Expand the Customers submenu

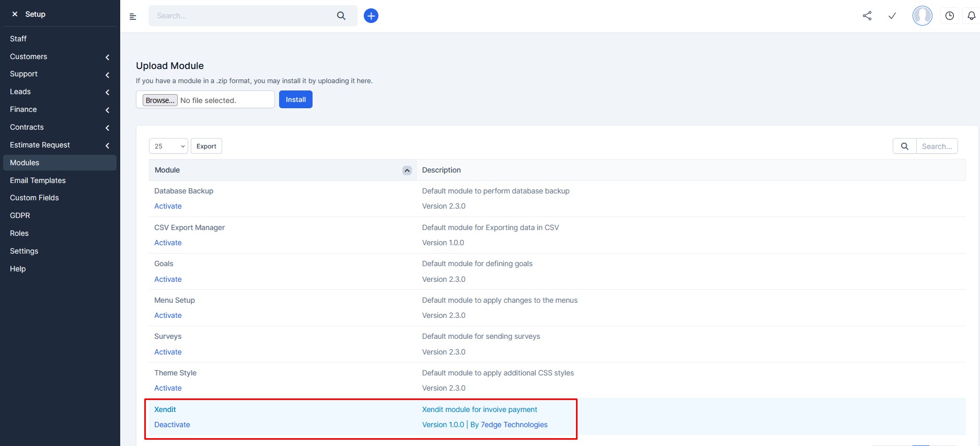[107, 57]
